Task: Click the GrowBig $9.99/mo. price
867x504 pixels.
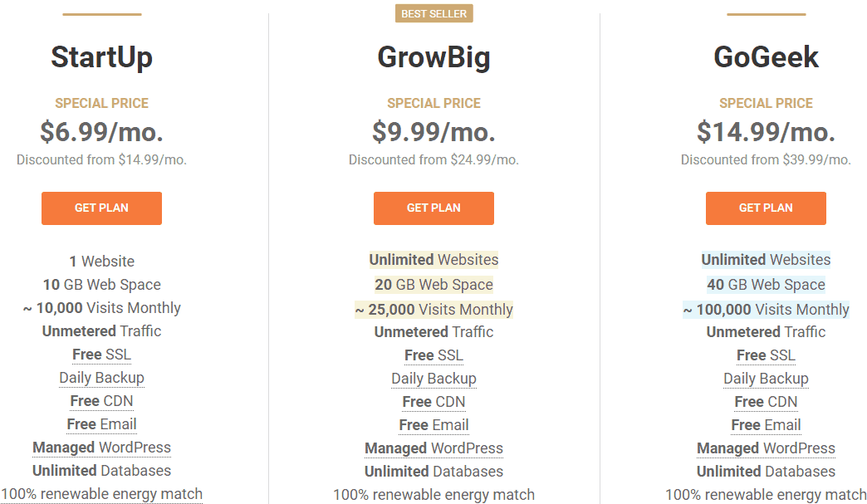Action: 433,132
